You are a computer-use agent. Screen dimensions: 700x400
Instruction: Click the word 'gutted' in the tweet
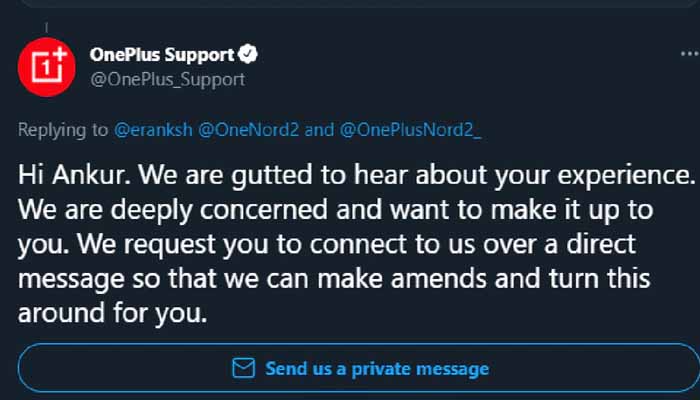click(x=272, y=175)
